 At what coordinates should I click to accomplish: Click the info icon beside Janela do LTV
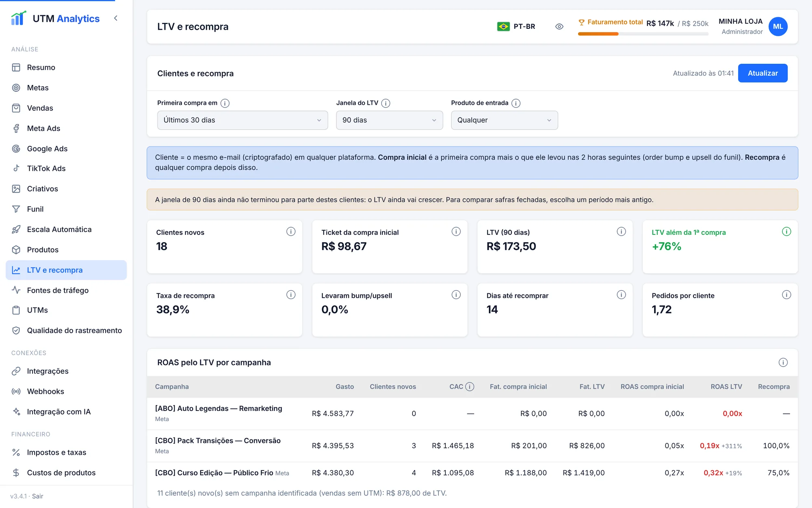pos(386,103)
